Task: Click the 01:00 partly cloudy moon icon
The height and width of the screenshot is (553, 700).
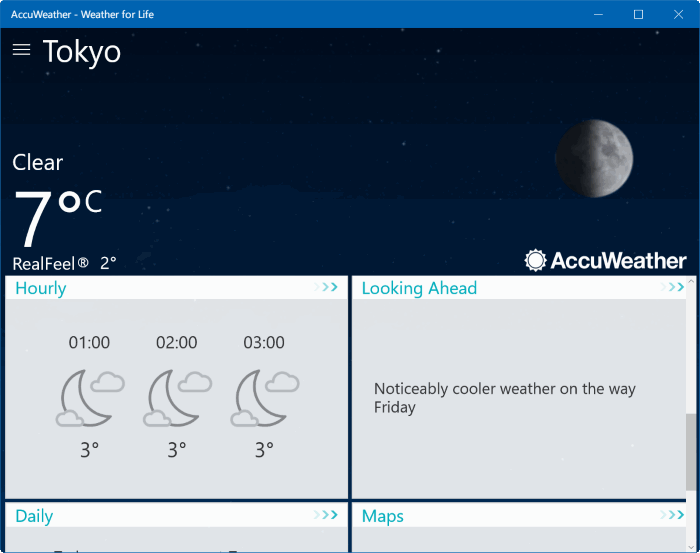Action: pyautogui.click(x=90, y=398)
